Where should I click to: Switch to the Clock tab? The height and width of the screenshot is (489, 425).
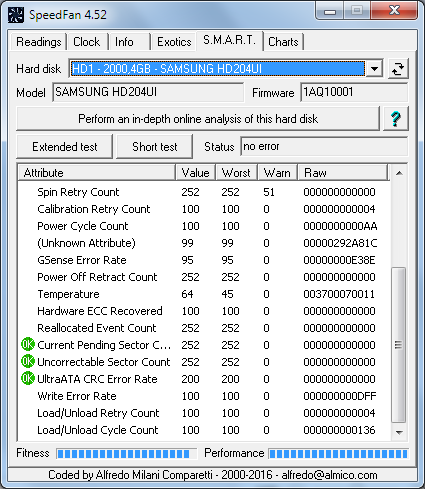(87, 42)
